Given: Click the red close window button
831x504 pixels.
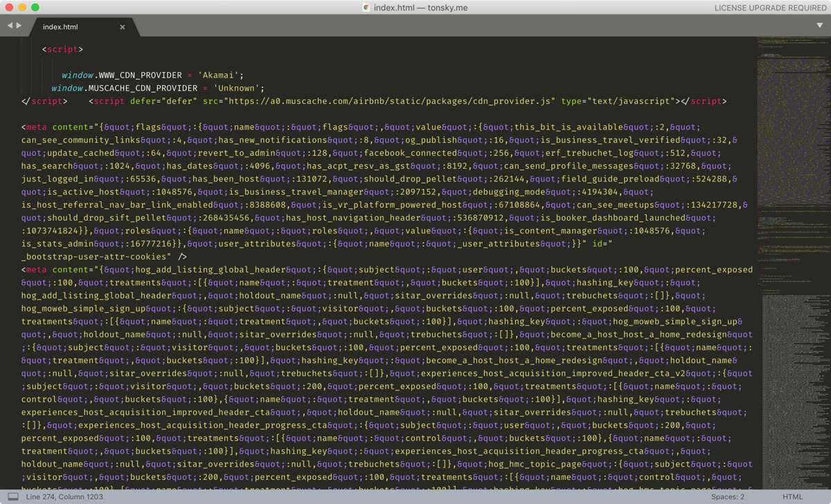Looking at the screenshot, I should coord(9,8).
